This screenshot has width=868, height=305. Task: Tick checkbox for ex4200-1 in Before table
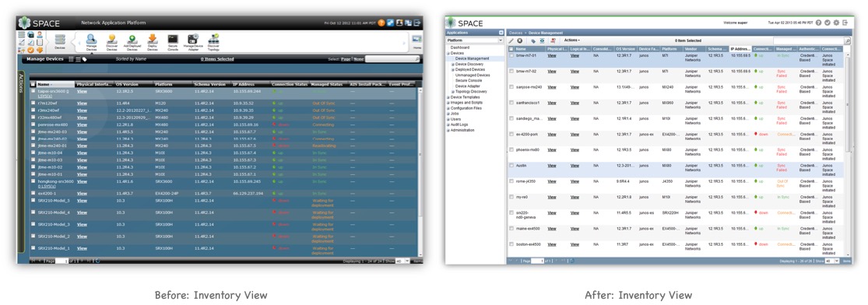pos(33,193)
